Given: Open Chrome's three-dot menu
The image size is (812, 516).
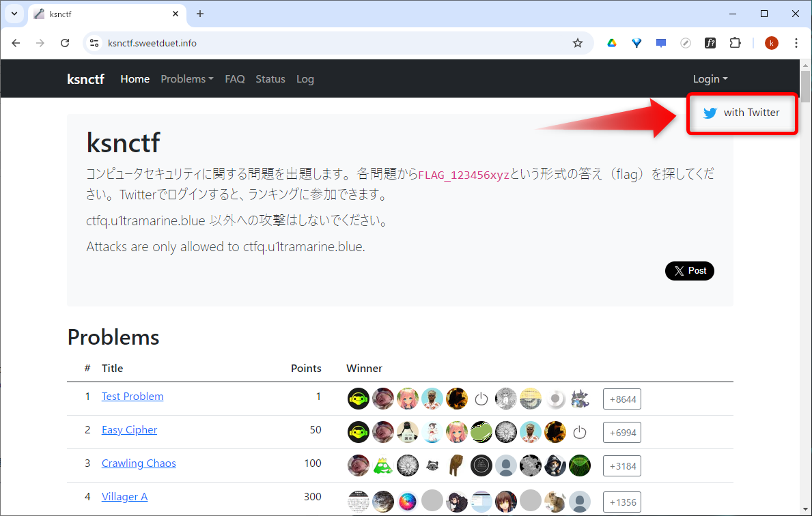Looking at the screenshot, I should (x=796, y=42).
